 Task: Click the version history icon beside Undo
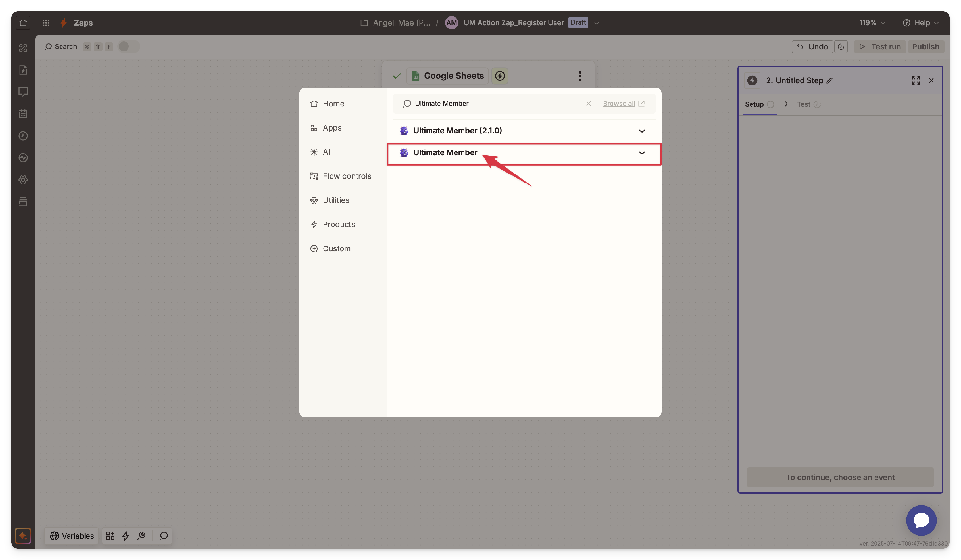[841, 46]
